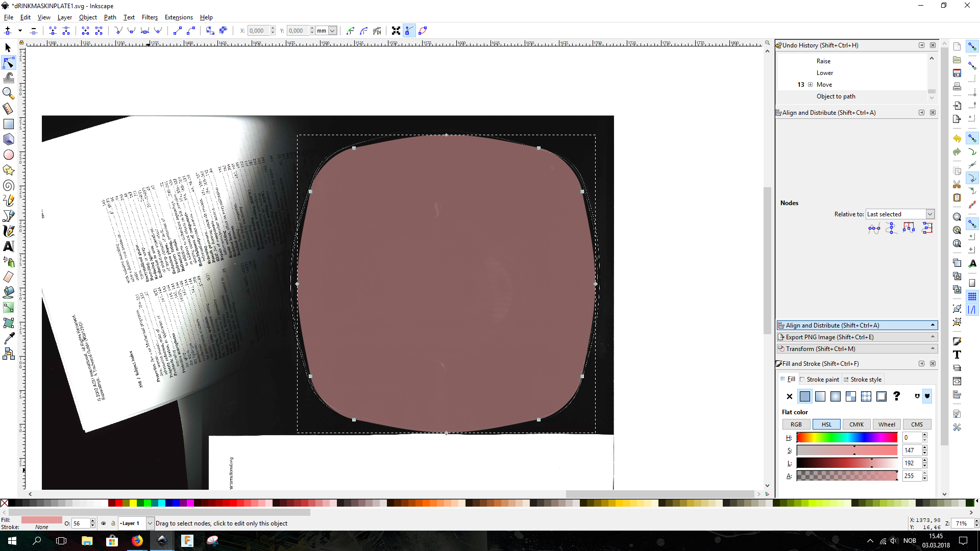The width and height of the screenshot is (980, 551).
Task: Switch to Stroke paint tab
Action: coord(819,380)
